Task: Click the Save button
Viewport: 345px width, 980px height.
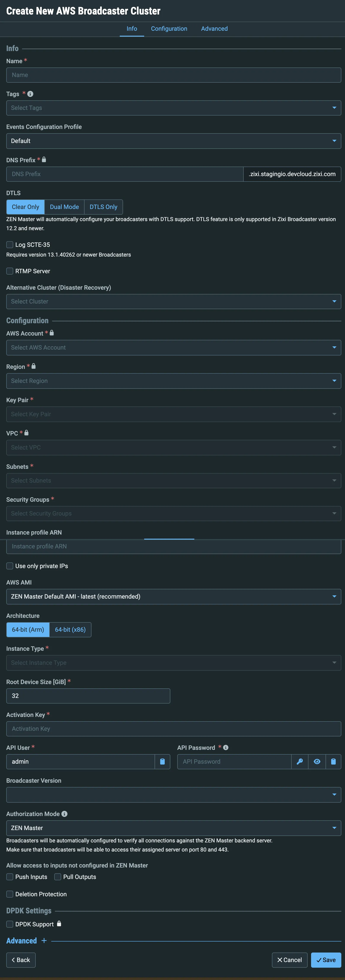Action: coord(326,960)
